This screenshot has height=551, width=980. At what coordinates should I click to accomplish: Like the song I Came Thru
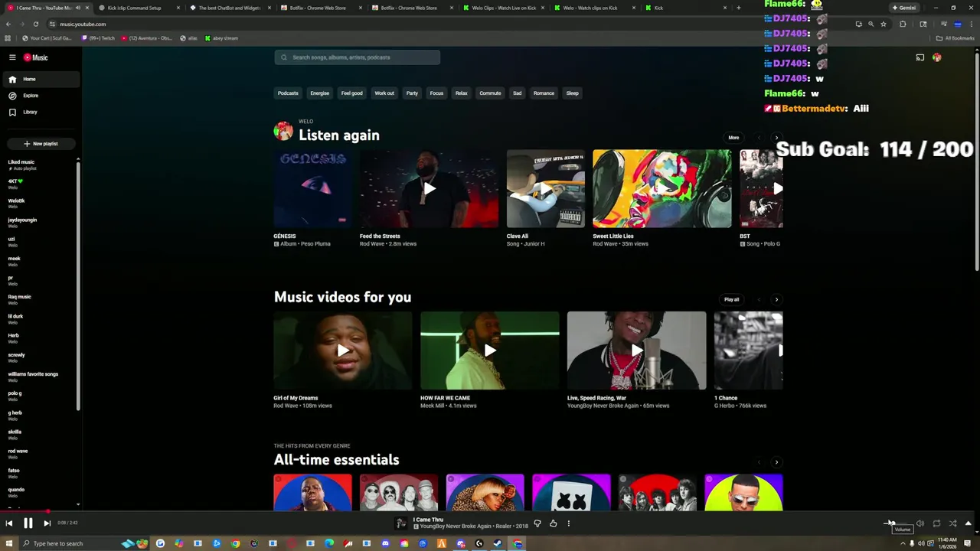pos(553,523)
